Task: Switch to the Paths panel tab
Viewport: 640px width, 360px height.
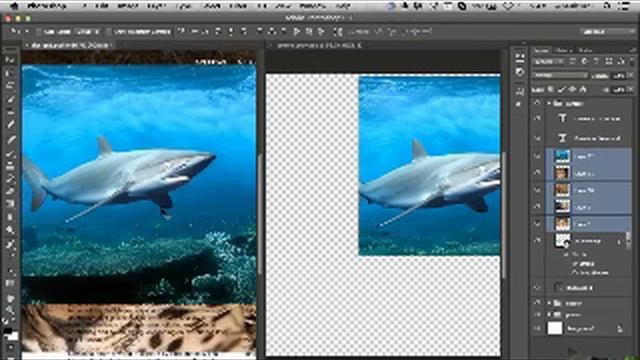Action: (x=585, y=50)
